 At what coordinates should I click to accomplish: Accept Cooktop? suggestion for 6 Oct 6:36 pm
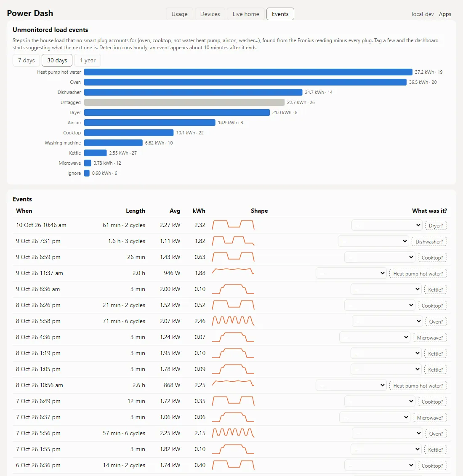pyautogui.click(x=432, y=465)
